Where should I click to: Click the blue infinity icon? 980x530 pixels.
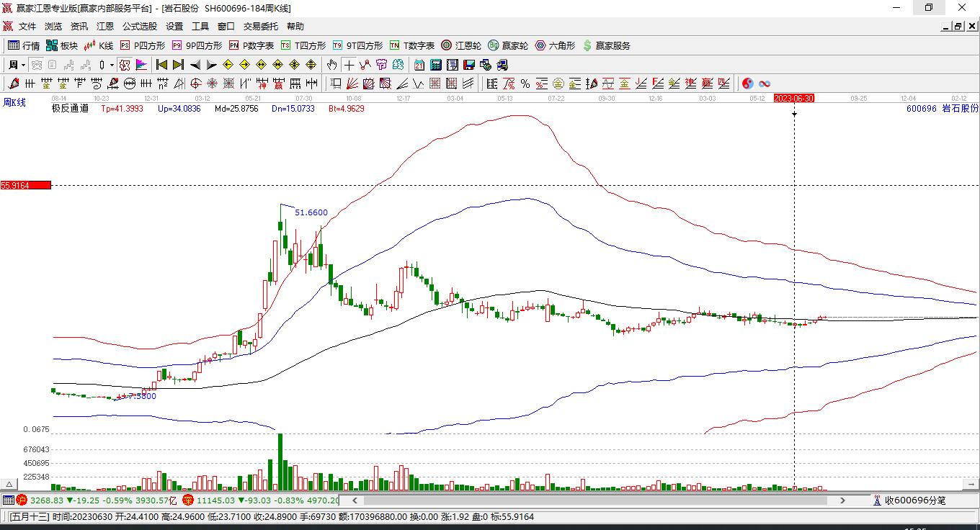click(x=765, y=84)
